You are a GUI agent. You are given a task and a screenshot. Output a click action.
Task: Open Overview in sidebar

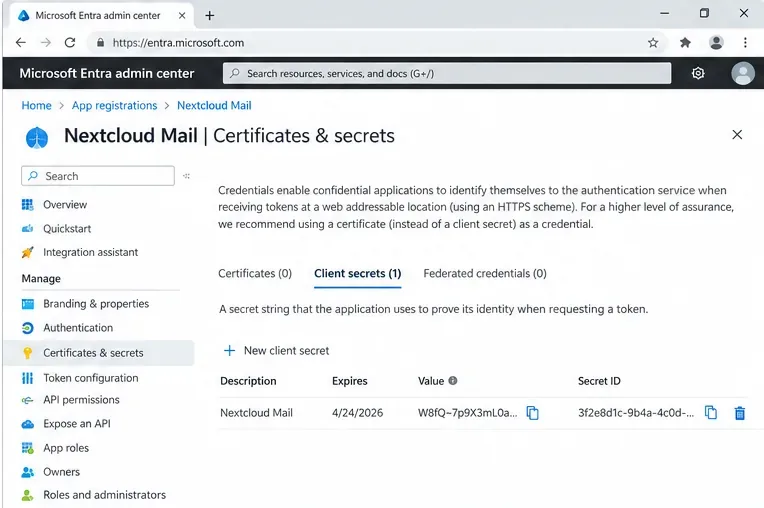[65, 205]
